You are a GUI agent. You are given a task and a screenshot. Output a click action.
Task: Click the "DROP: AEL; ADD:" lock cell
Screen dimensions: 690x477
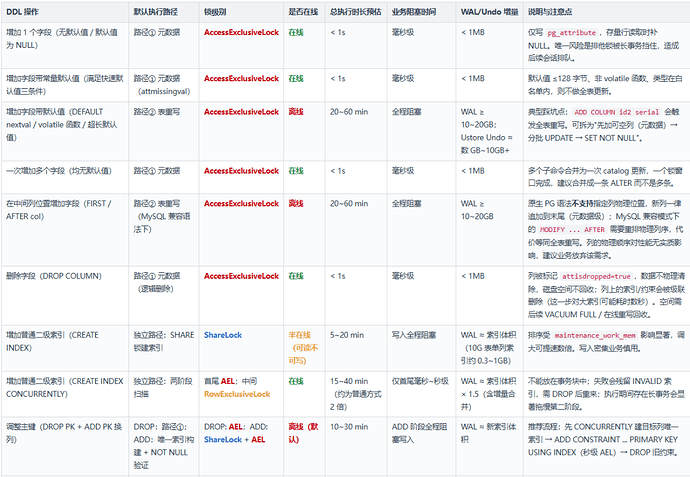click(x=241, y=447)
